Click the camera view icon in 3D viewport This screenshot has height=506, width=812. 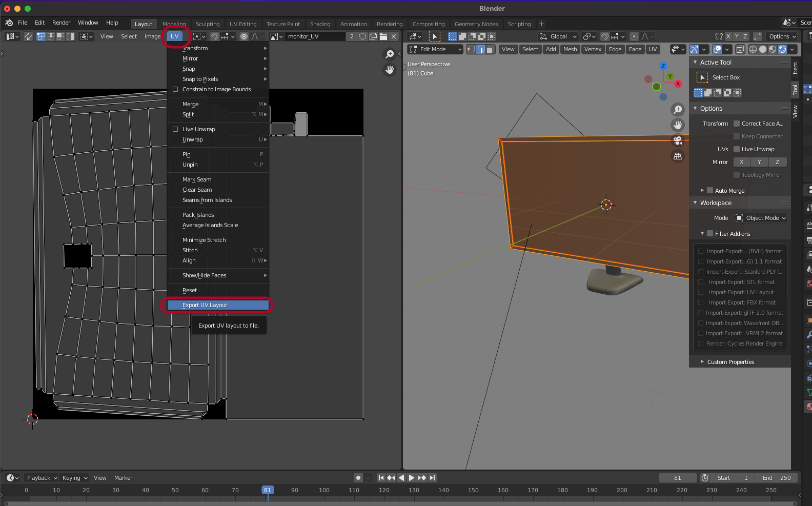coord(678,140)
